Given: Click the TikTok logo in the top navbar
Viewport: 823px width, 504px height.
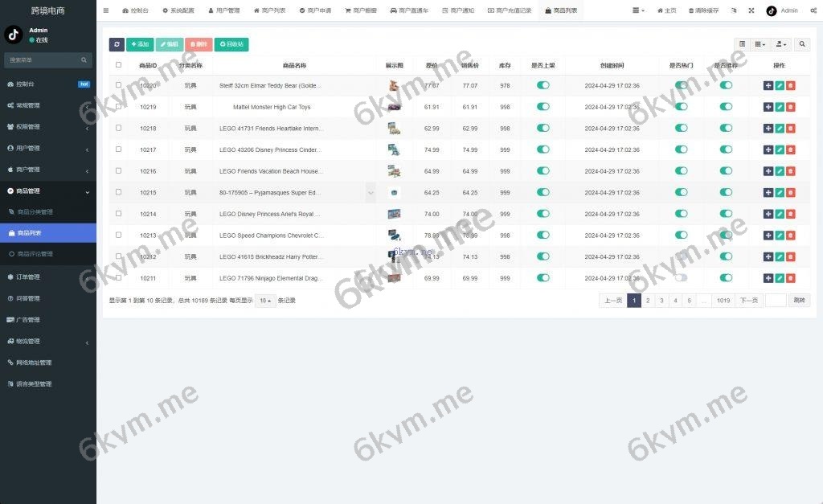Looking at the screenshot, I should click(772, 10).
